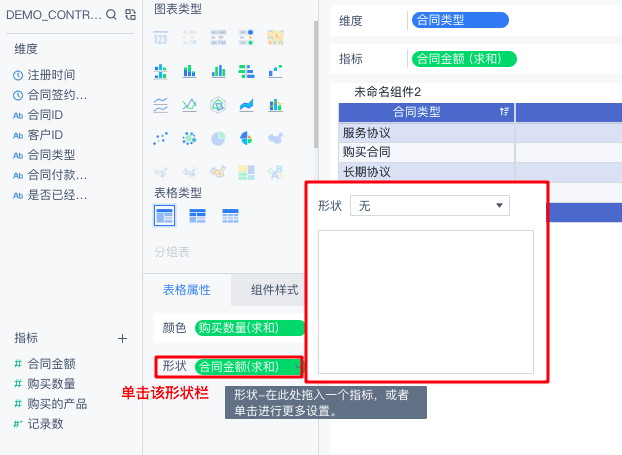622x455 pixels.
Task: Choose the colored text table chart type
Action: click(189, 38)
